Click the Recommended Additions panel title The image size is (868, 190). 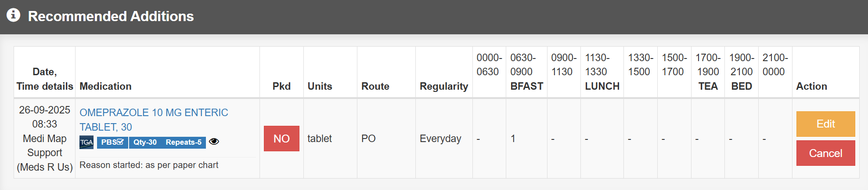tap(111, 16)
